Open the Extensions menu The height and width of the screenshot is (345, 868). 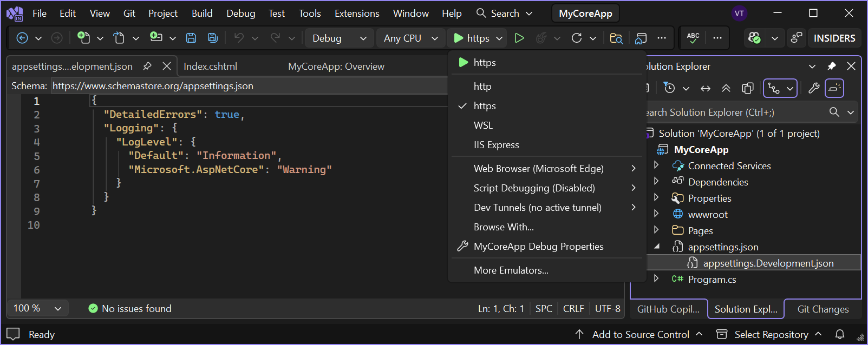(357, 14)
